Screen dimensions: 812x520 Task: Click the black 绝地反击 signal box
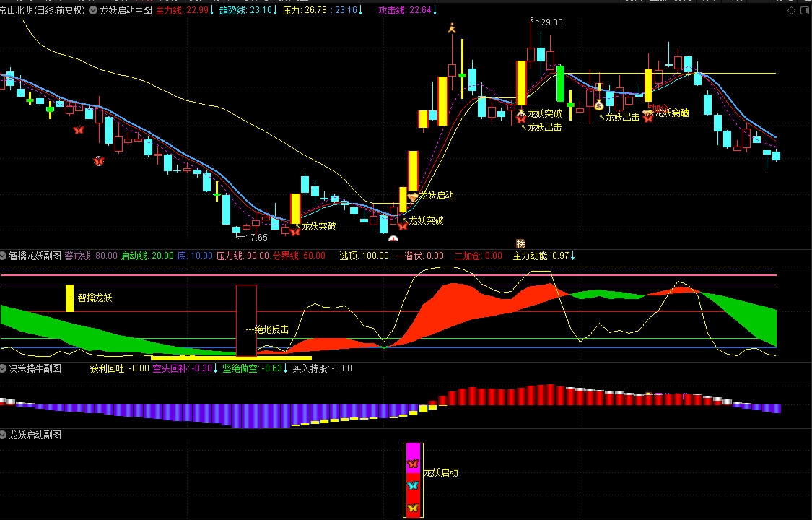[247, 321]
